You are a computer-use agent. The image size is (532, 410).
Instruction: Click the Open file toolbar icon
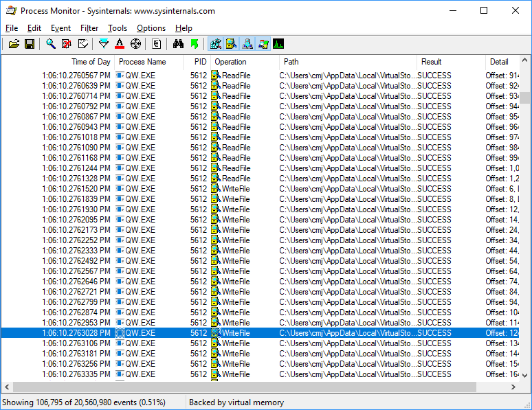14,44
